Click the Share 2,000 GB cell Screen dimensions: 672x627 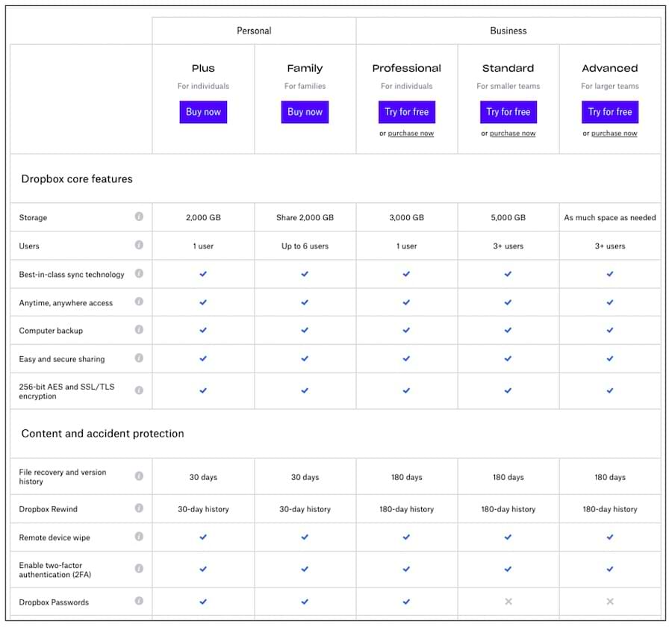[x=305, y=218]
